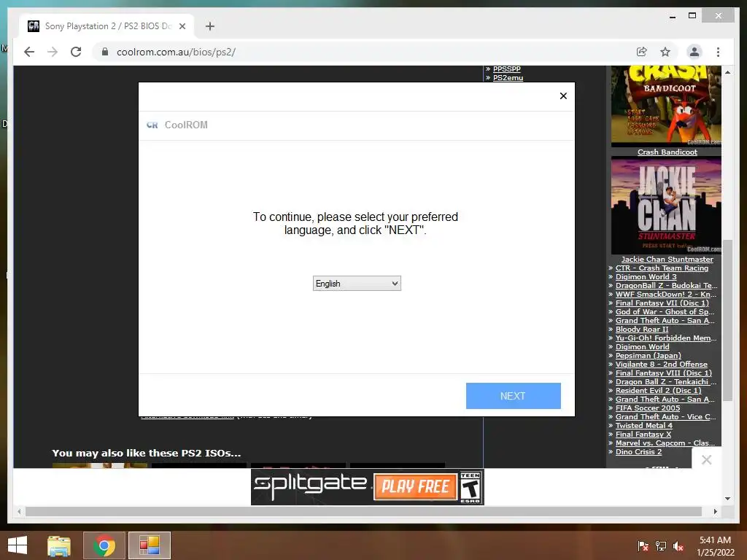Open Chrome profile menu

[694, 52]
